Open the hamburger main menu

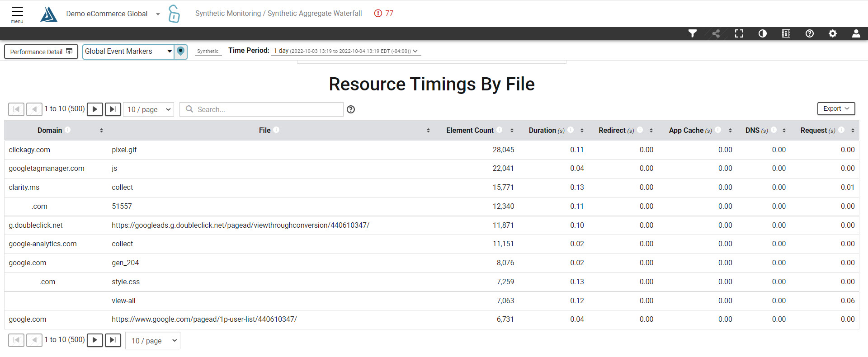click(x=17, y=14)
